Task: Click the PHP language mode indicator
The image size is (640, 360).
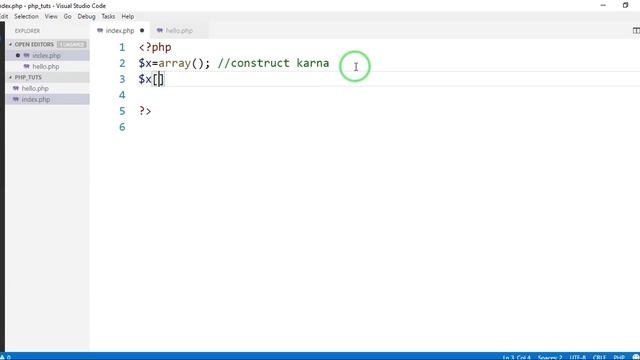Action: (619, 357)
